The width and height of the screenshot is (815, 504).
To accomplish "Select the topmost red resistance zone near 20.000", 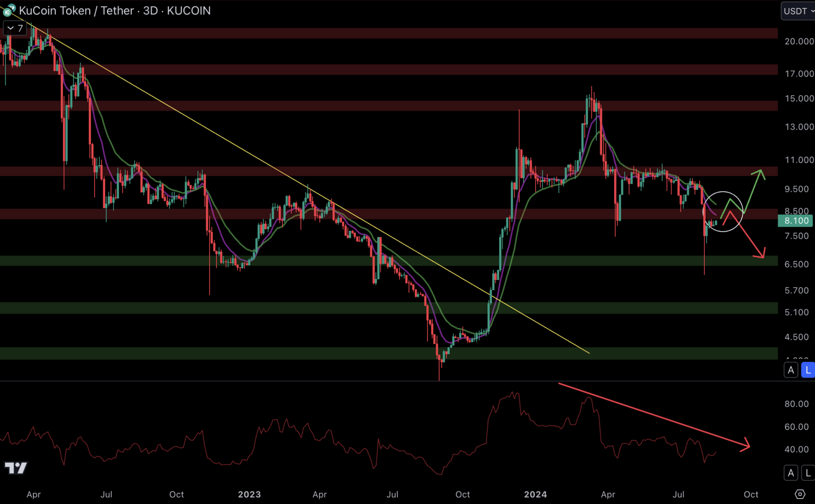I will click(374, 33).
